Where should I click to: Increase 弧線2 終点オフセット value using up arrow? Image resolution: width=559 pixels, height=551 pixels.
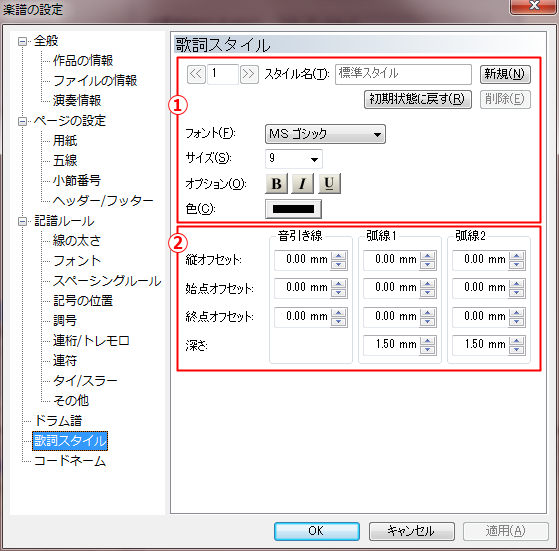[x=517, y=313]
